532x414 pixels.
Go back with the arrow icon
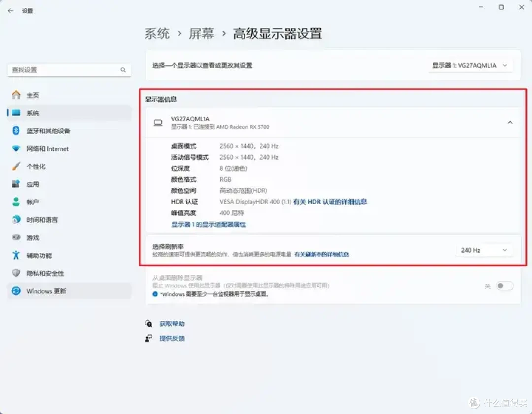(10, 11)
